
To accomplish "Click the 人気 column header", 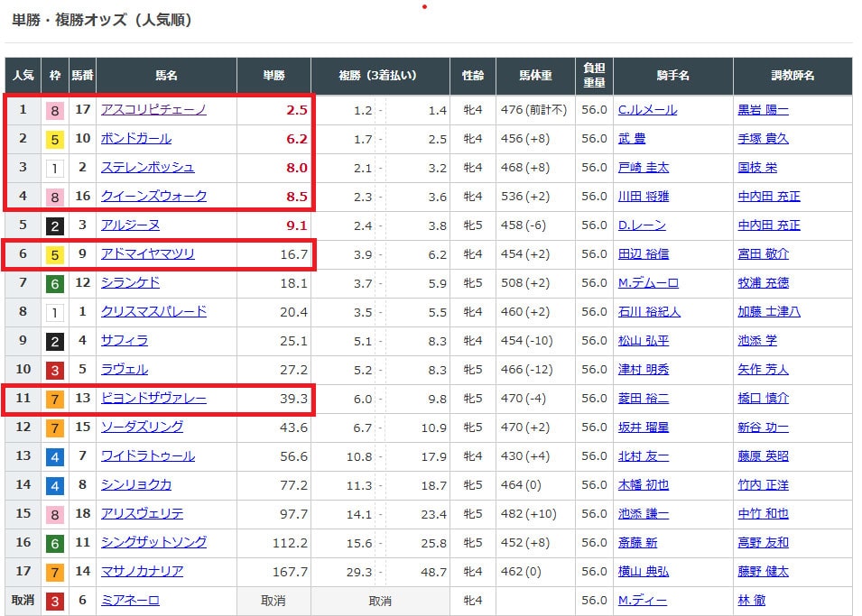I will click(x=23, y=77).
